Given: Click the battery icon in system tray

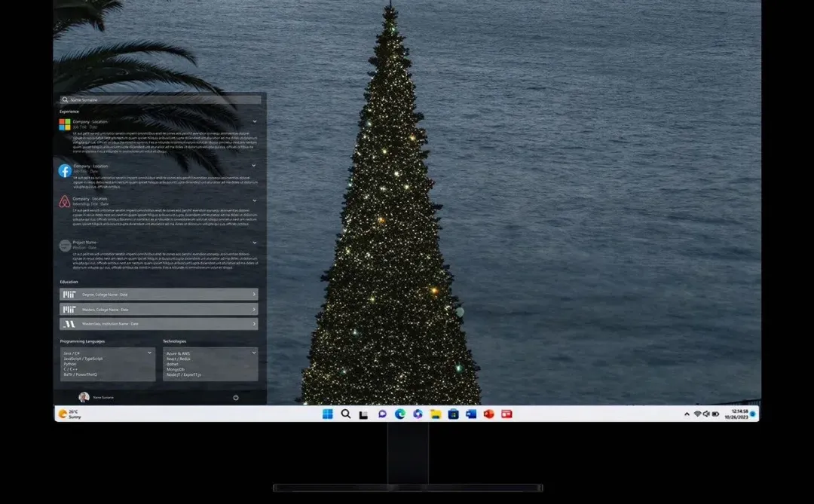Looking at the screenshot, I should [x=715, y=414].
